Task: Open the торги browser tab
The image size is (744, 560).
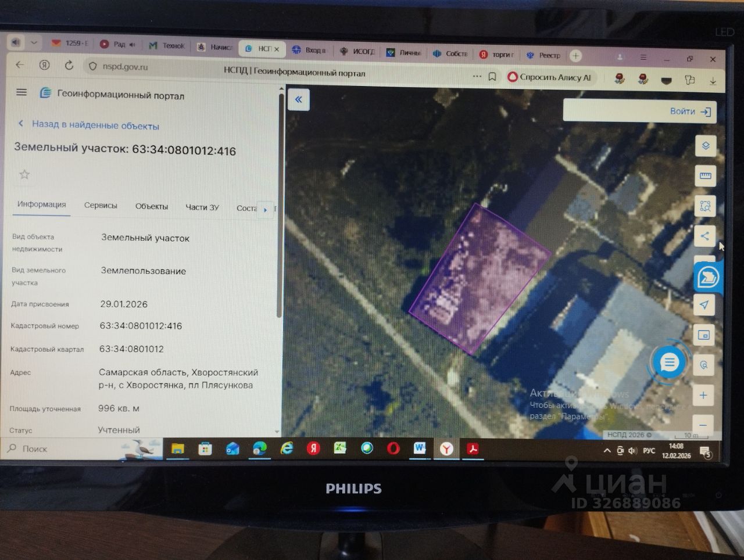Action: click(497, 54)
